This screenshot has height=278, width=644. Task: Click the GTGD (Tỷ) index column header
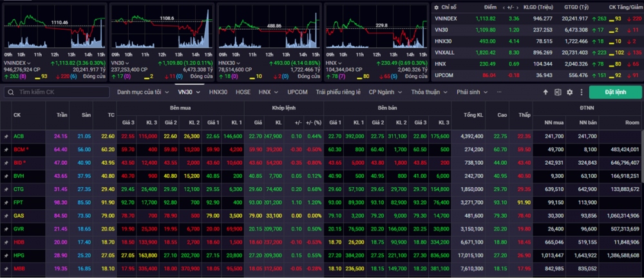(575, 7)
